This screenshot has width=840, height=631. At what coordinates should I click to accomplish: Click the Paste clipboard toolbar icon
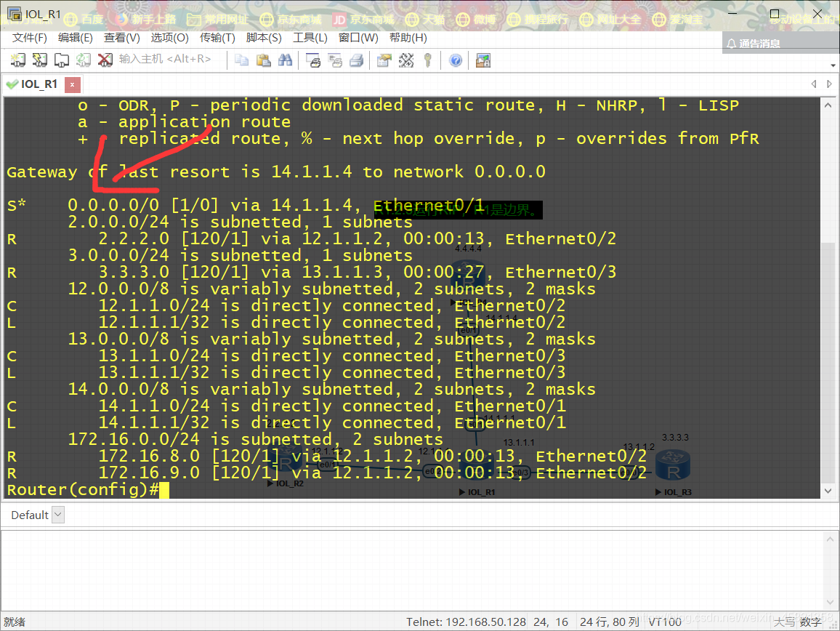tap(264, 60)
